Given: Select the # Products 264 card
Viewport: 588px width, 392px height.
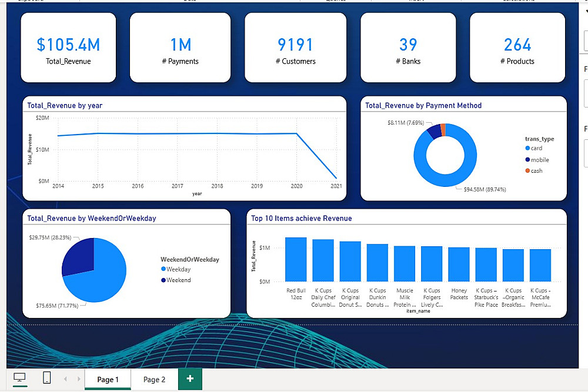Looking at the screenshot, I should 517,48.
